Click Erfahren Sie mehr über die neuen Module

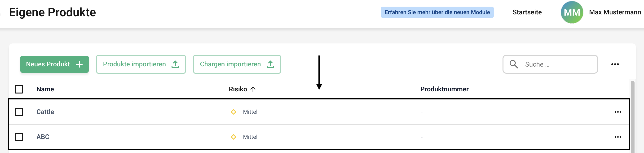[437, 12]
